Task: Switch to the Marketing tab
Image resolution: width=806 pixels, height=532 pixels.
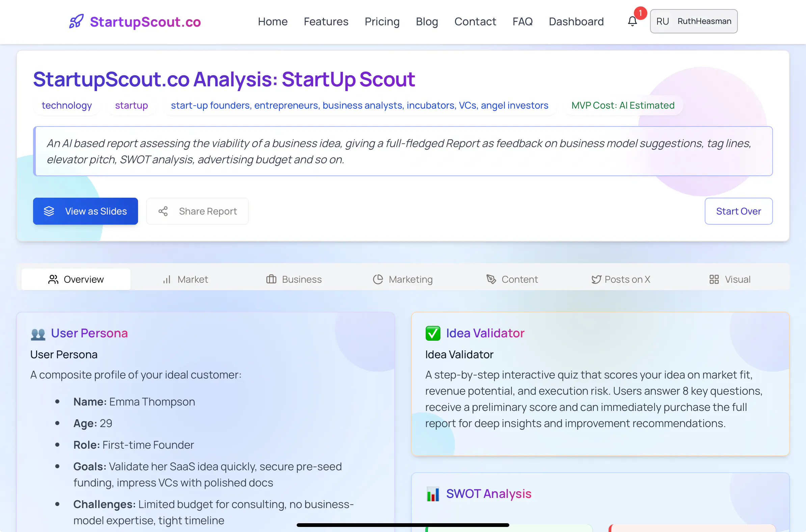Action: click(403, 279)
